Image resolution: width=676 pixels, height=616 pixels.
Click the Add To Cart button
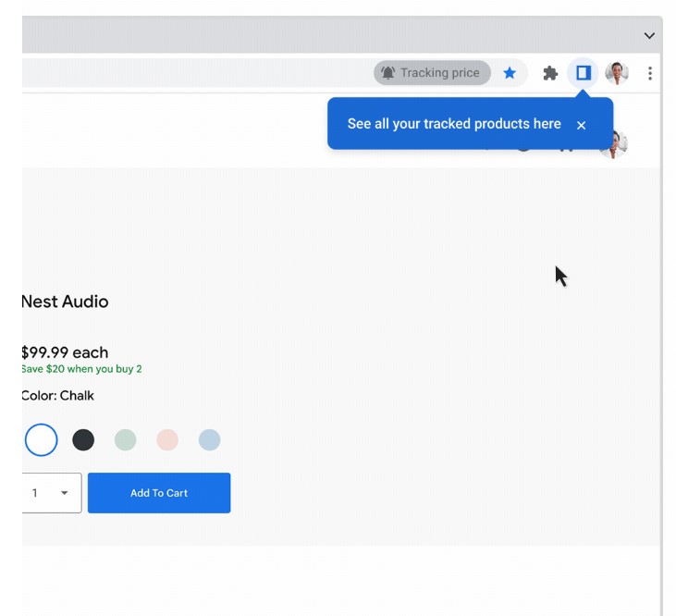point(159,493)
